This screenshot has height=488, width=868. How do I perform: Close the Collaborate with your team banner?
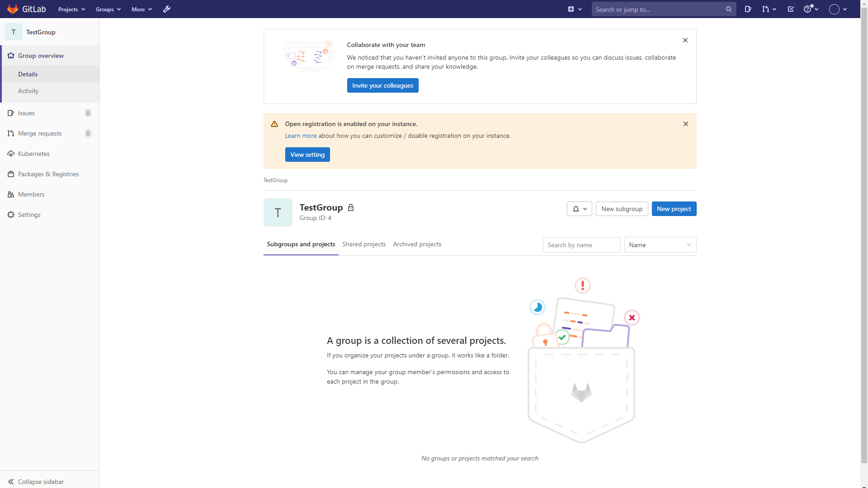685,40
